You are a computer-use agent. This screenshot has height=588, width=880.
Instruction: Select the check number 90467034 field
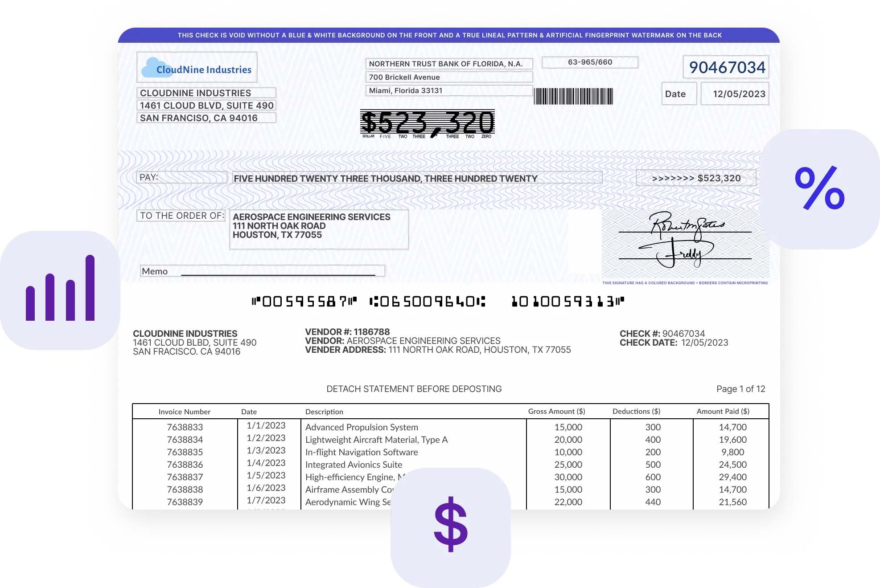[x=727, y=68]
